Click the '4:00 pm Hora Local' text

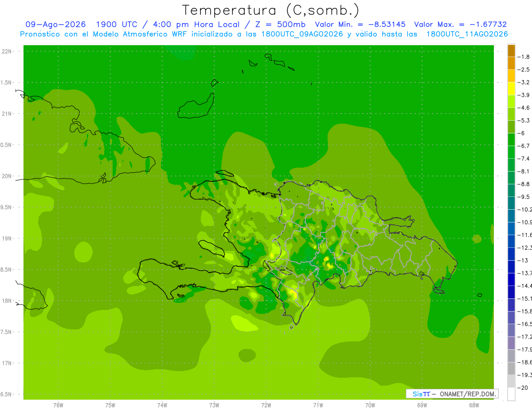[x=196, y=24]
